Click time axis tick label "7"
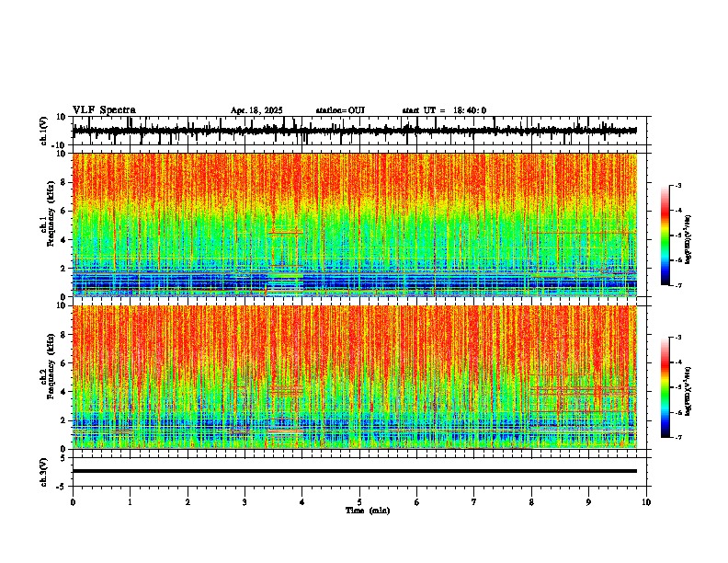 (x=474, y=502)
